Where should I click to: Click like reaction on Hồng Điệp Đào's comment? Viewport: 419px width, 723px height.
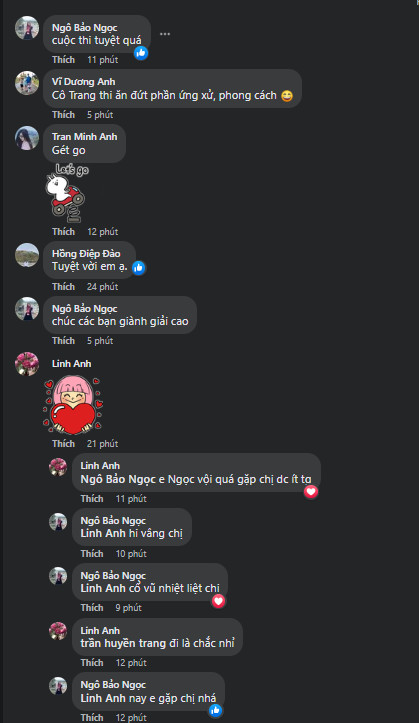tap(138, 267)
